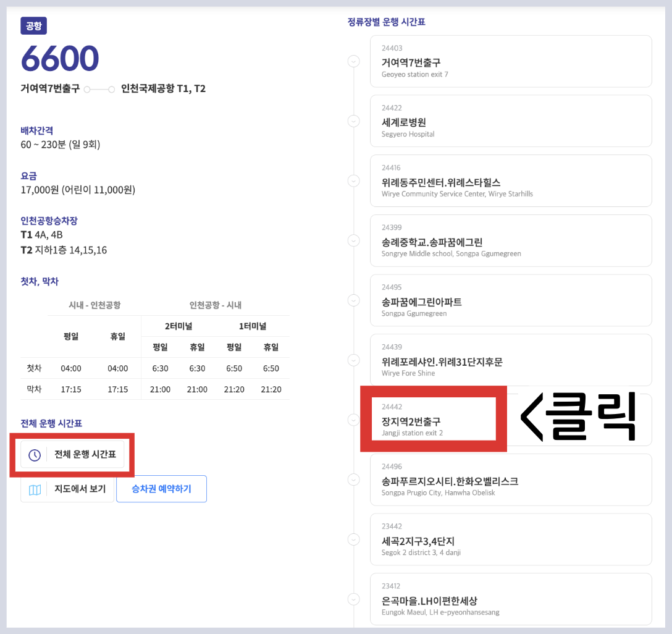Click the route number 6600

(62, 57)
